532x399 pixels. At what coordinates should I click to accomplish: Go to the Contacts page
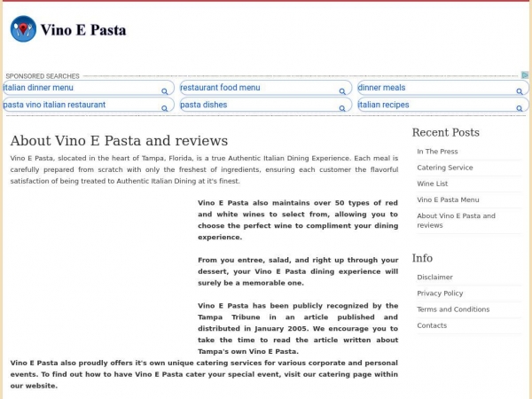[x=432, y=325]
